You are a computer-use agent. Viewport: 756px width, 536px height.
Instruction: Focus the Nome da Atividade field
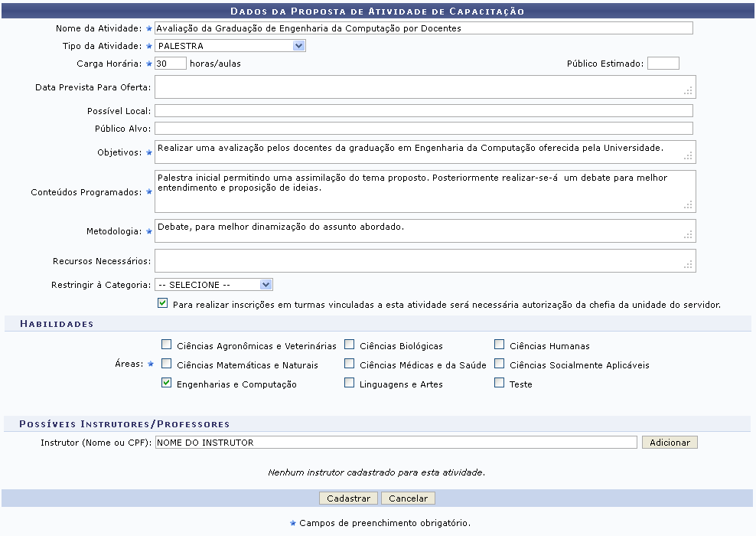pyautogui.click(x=423, y=28)
